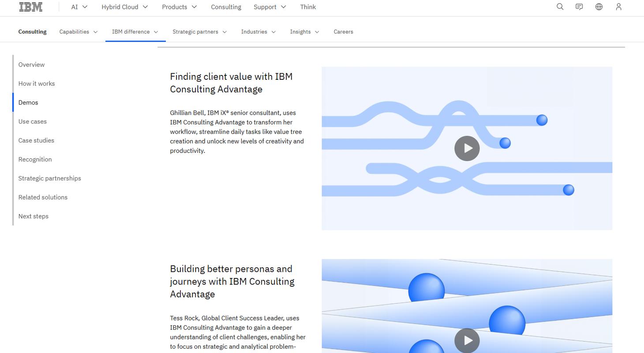Jump to How it works section

[37, 83]
